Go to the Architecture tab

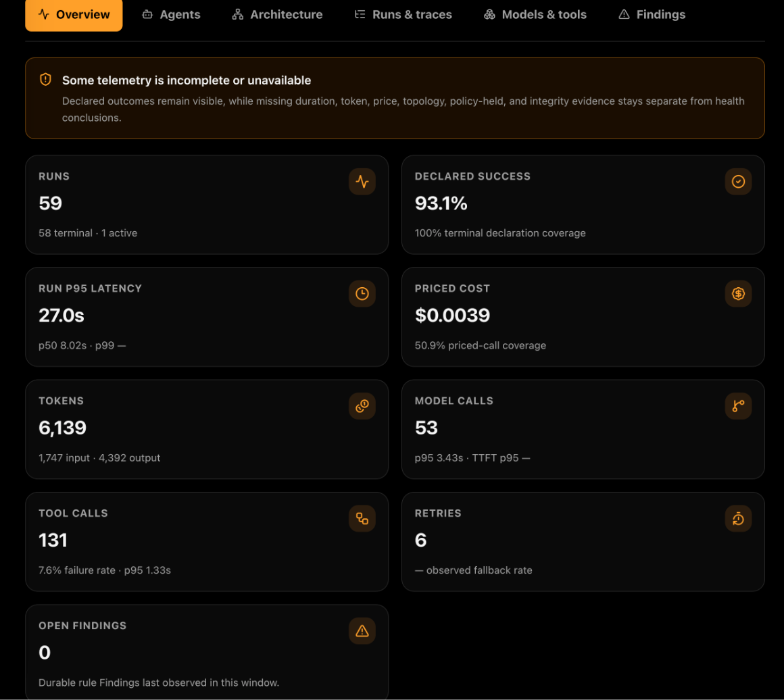coord(278,14)
